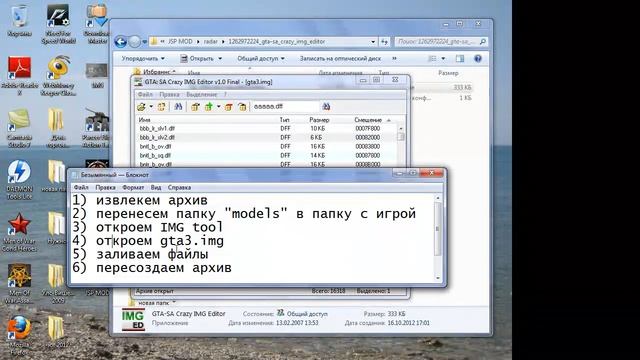Screen dimensions: 640x360
Task: Click the Открыть button in Explorer toolbar
Action: pyautogui.click(x=201, y=59)
